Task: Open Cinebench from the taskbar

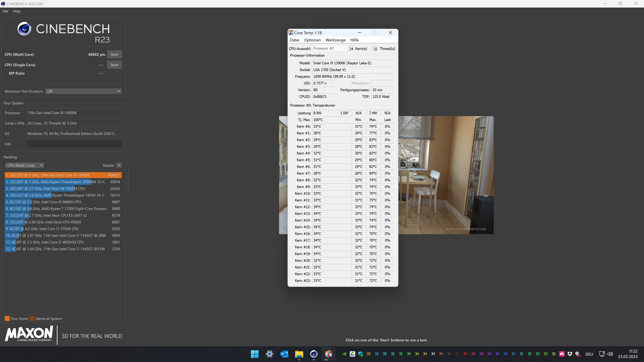Action: point(314,354)
